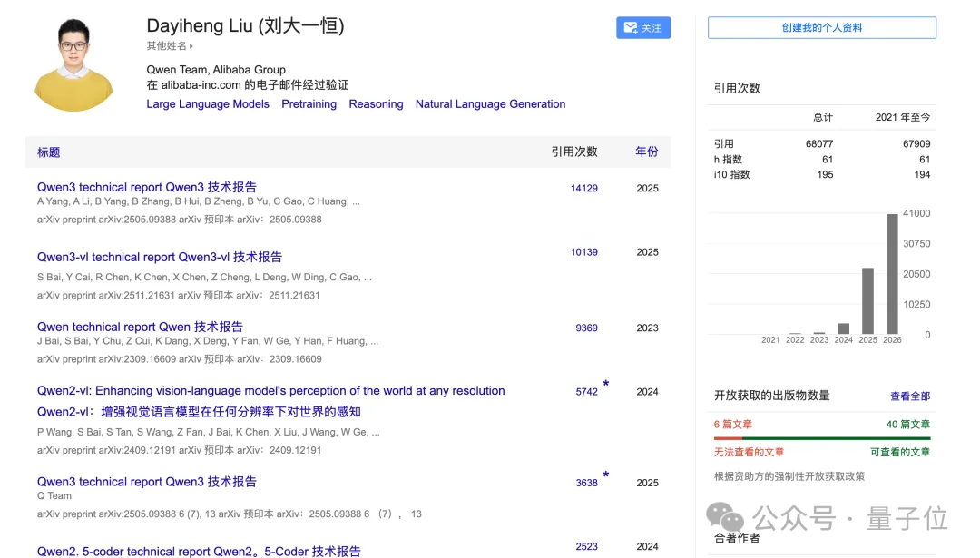
Task: Click the i10 指数 row label
Action: pyautogui.click(x=732, y=174)
